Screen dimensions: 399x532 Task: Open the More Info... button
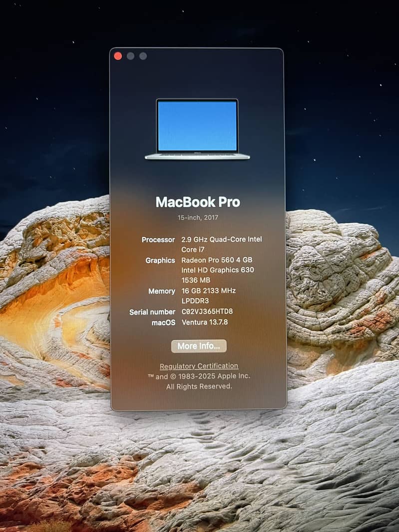pos(199,346)
